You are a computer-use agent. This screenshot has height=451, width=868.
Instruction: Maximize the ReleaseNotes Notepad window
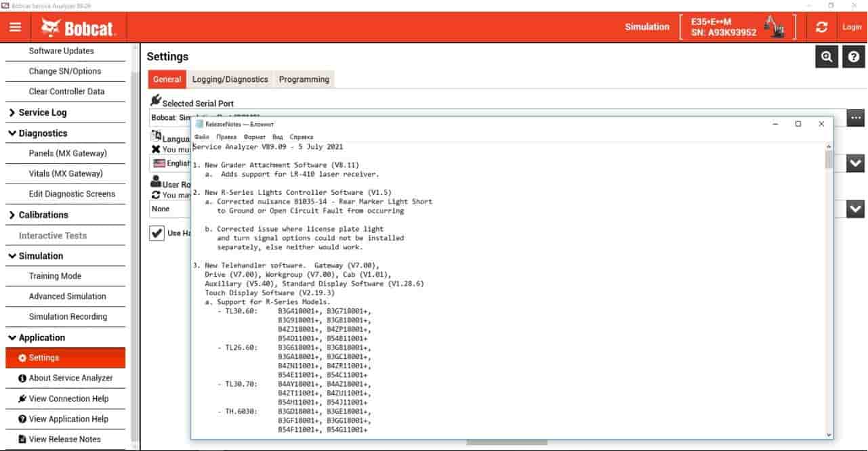pyautogui.click(x=798, y=124)
